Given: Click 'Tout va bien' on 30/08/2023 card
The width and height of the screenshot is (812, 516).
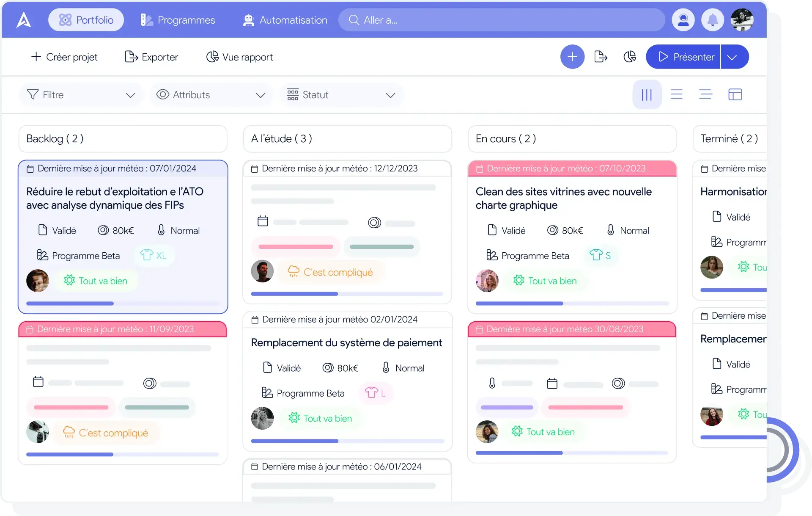Looking at the screenshot, I should (x=543, y=432).
